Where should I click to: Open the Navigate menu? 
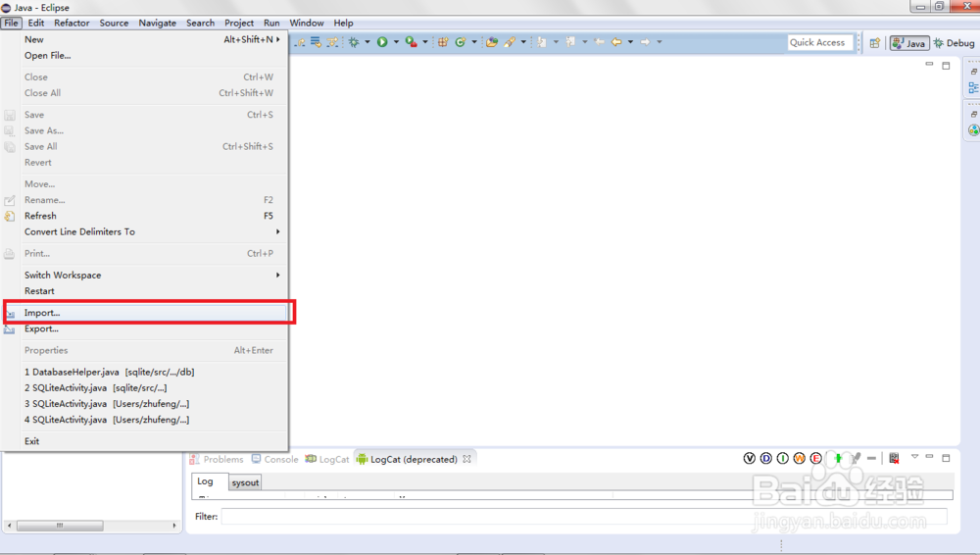coord(157,23)
